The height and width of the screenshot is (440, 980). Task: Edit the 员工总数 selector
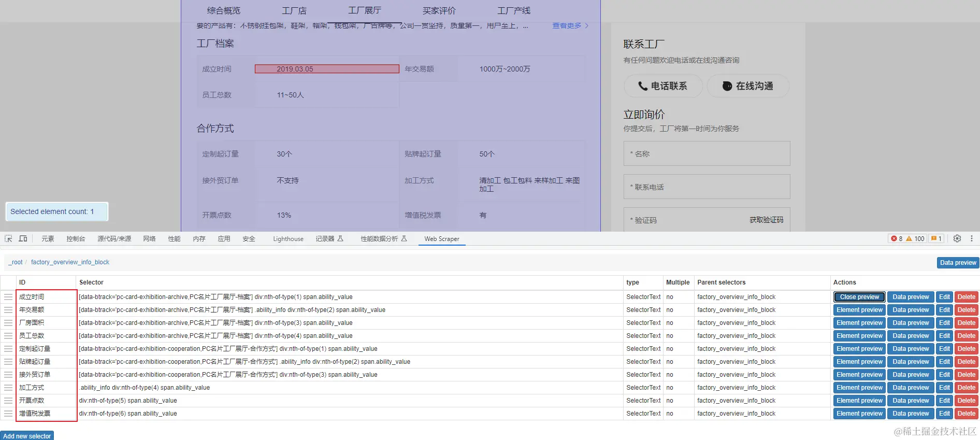pos(944,336)
